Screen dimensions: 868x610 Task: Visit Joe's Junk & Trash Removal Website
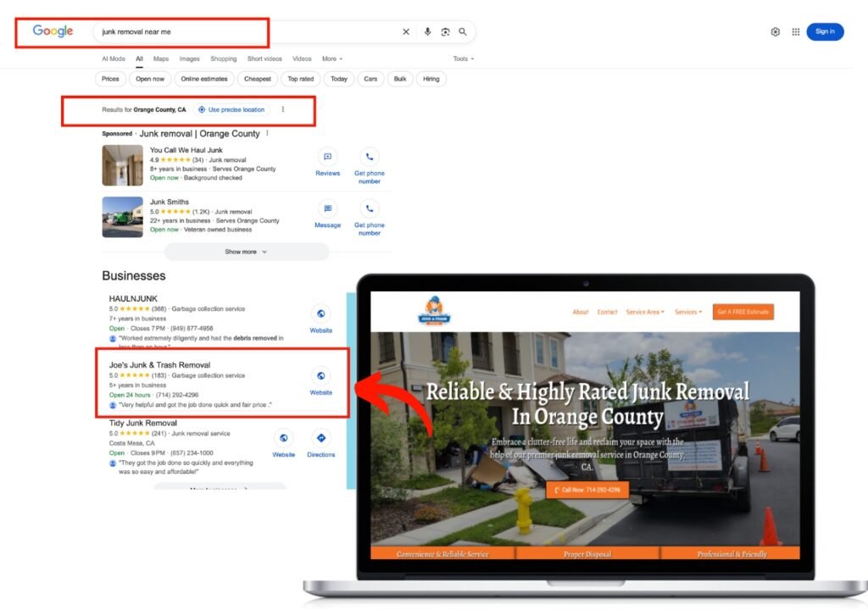click(x=321, y=381)
